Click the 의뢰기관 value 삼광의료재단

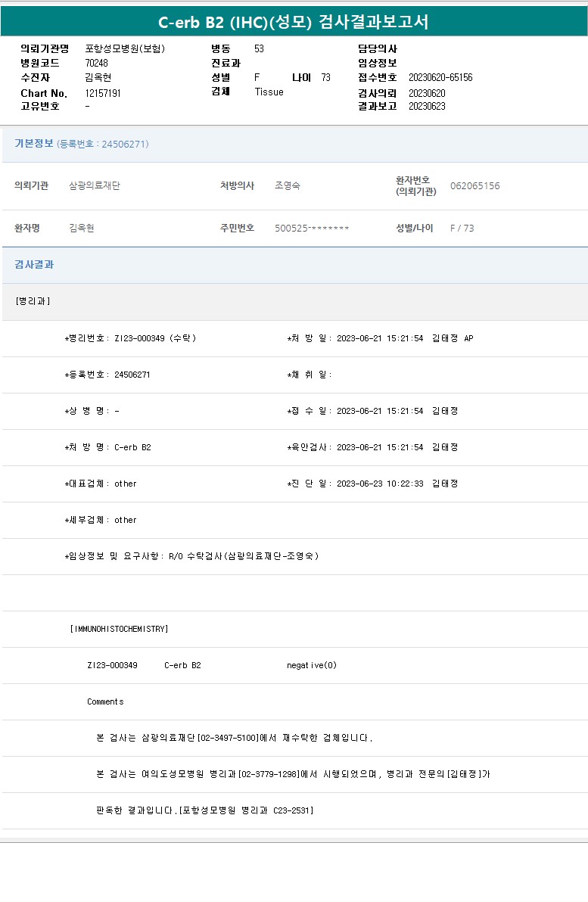(95, 186)
